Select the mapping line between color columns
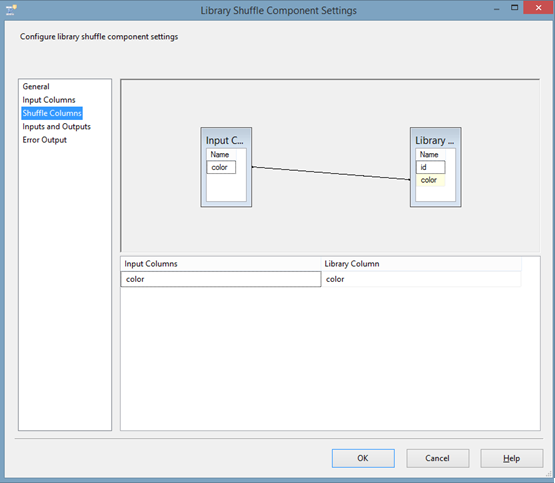 [331, 173]
